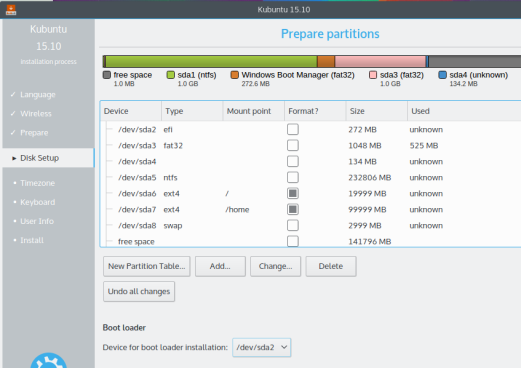Viewport: 521px width, 368px height.
Task: Click the Add... button
Action: coord(220,266)
